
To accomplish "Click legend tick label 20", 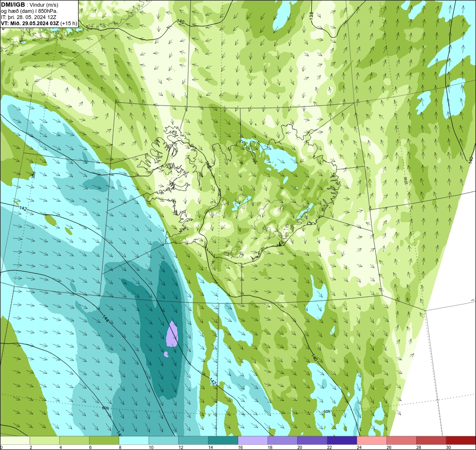I will click(299, 447).
